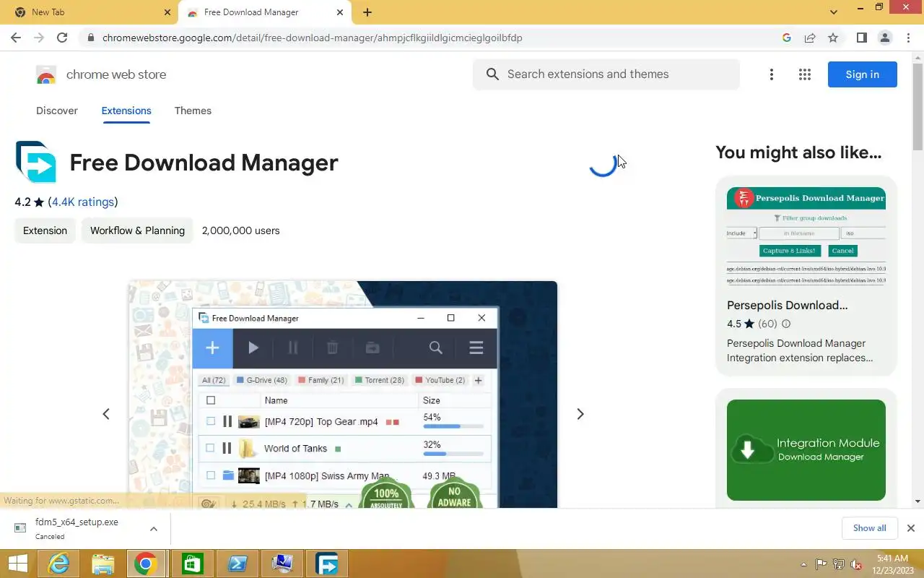Open PowerShell from the taskbar
The image size is (924, 578).
point(237,564)
